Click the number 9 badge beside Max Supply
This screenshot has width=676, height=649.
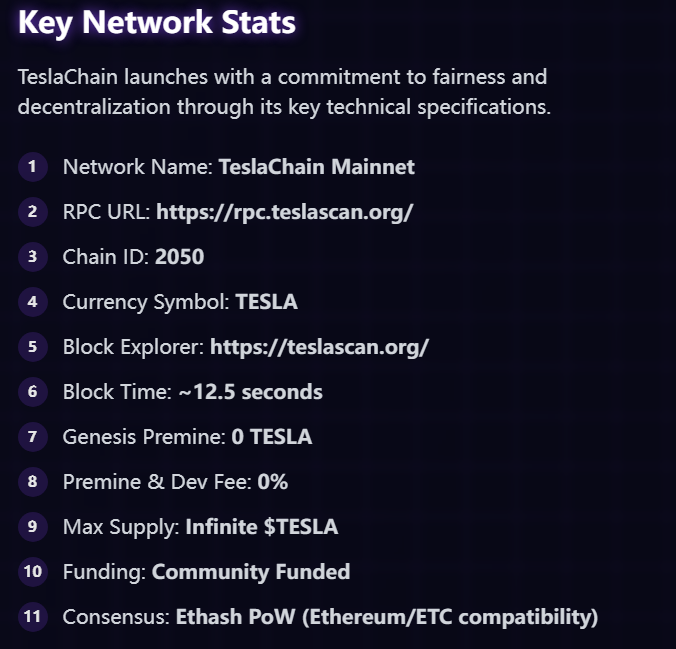32,526
